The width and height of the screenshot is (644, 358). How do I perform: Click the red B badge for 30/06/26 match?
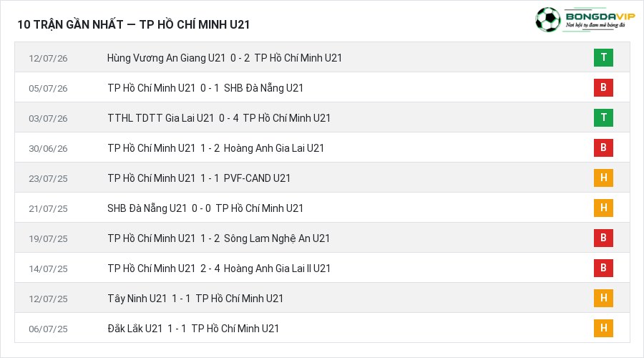coord(603,147)
